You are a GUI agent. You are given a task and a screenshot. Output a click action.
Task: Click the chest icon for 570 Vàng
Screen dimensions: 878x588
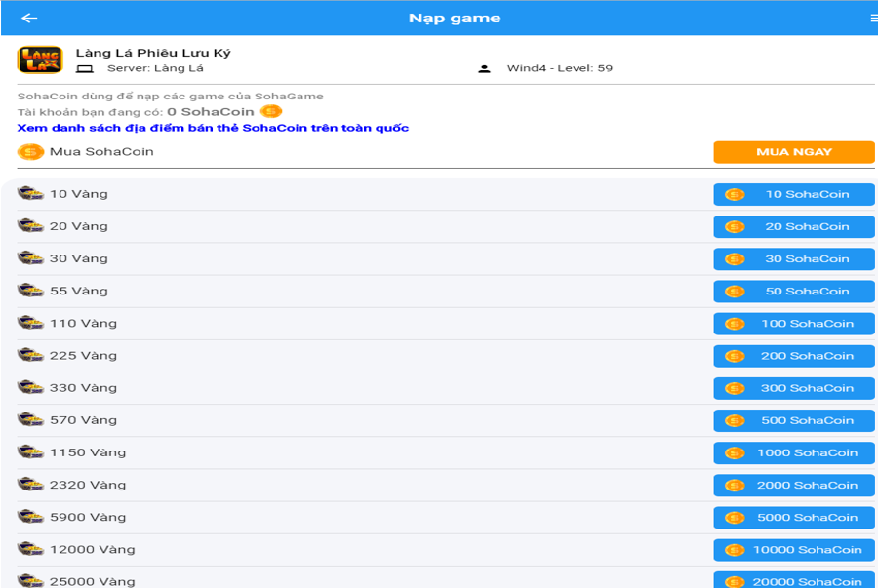(x=30, y=419)
